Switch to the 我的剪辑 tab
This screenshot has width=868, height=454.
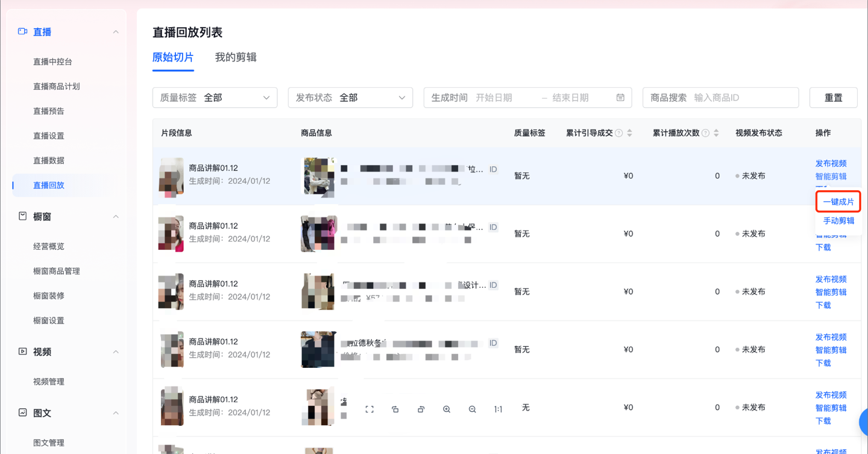[x=235, y=57]
